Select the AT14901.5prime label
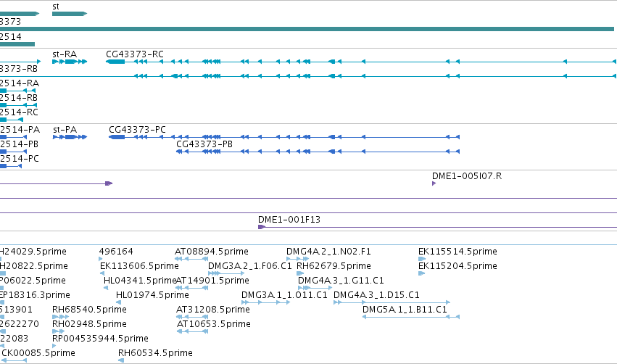The height and width of the screenshot is (364, 617). tap(212, 281)
